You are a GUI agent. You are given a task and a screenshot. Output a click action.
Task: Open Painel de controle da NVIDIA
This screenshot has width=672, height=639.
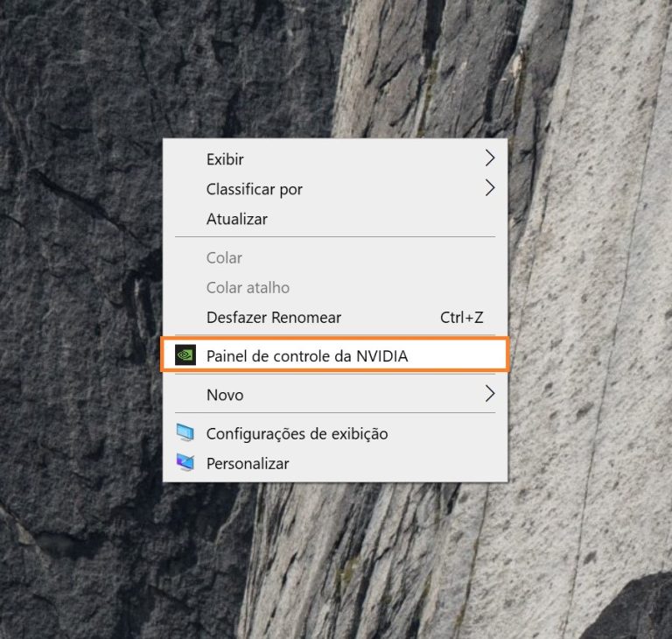point(306,356)
